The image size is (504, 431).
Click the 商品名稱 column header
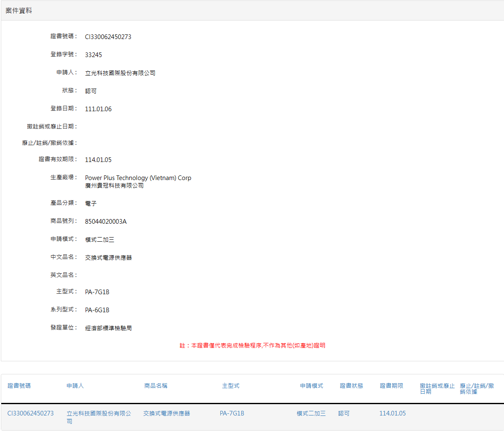coord(156,386)
